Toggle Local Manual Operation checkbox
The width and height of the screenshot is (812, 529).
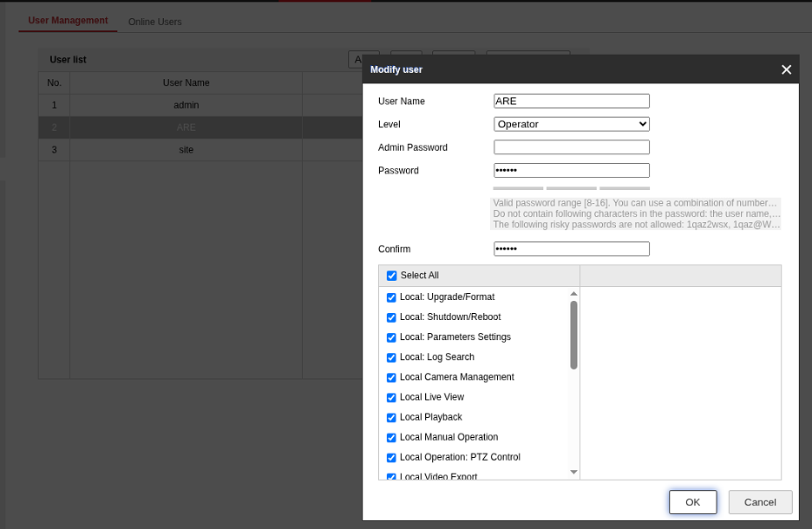[x=391, y=437]
